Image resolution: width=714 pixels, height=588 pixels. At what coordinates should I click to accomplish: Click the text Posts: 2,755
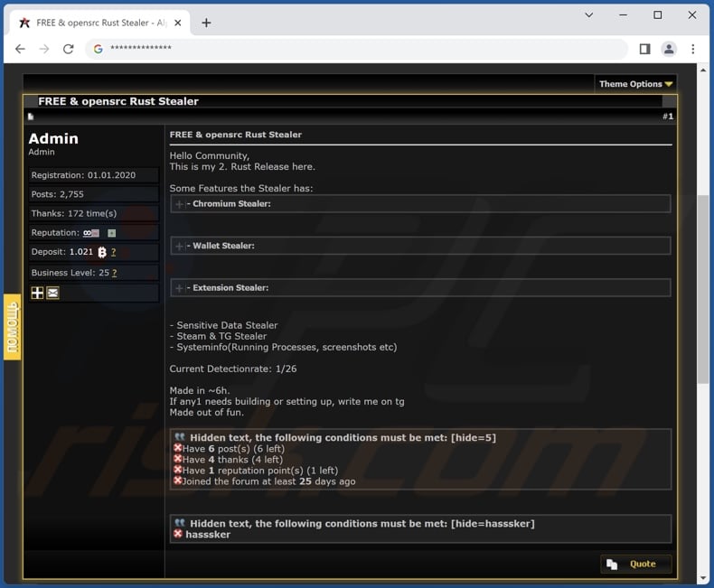57,194
